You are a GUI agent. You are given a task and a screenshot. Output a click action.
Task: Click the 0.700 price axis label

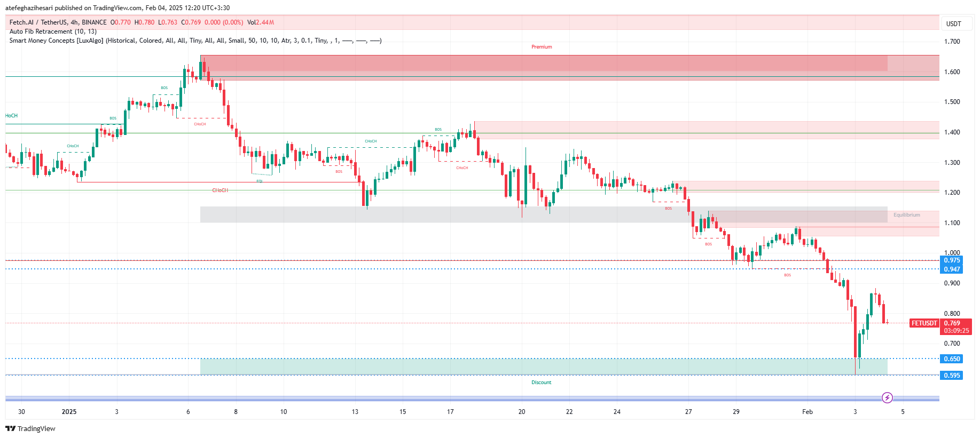pos(952,344)
